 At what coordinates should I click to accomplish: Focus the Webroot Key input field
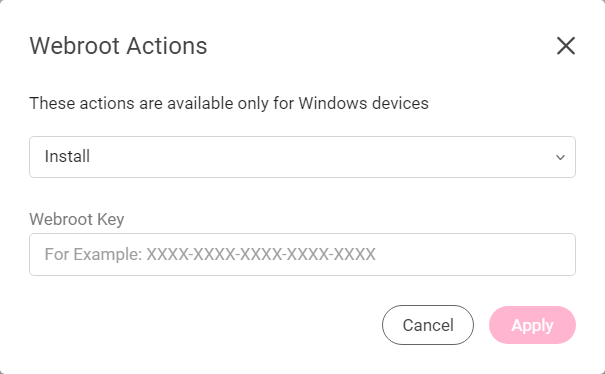click(302, 254)
